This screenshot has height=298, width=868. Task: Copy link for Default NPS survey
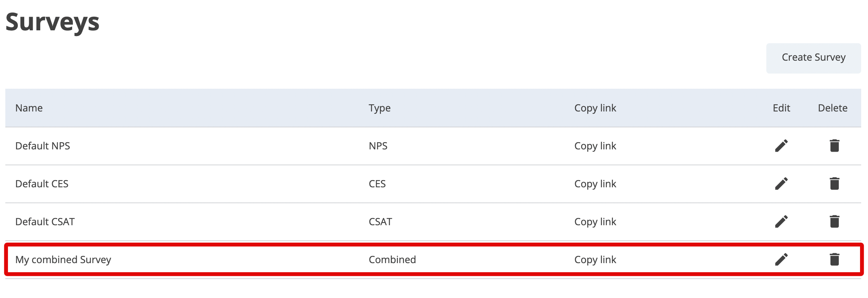click(x=595, y=146)
